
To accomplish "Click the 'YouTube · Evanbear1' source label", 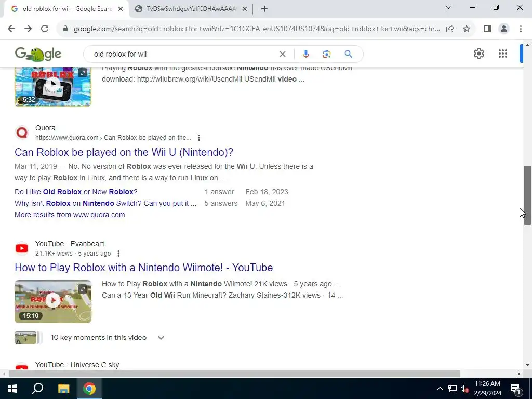I will tap(70, 244).
